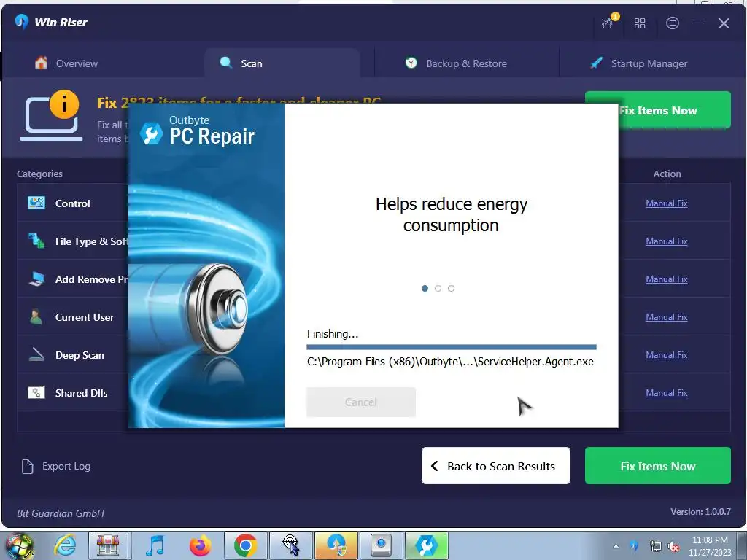Minimize the Win Riser window

[x=698, y=23]
